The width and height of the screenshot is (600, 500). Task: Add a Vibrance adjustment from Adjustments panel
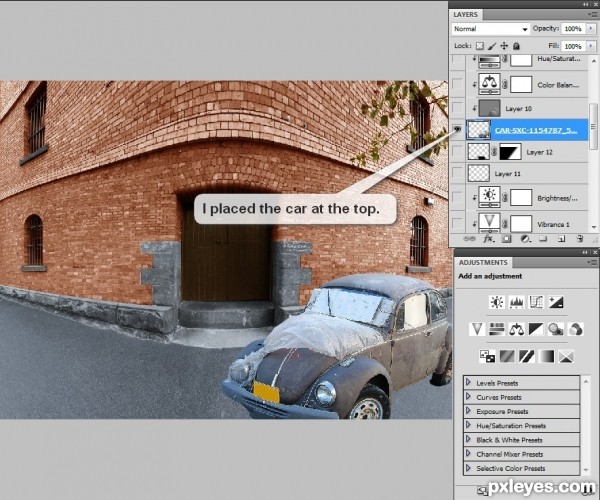(x=477, y=329)
